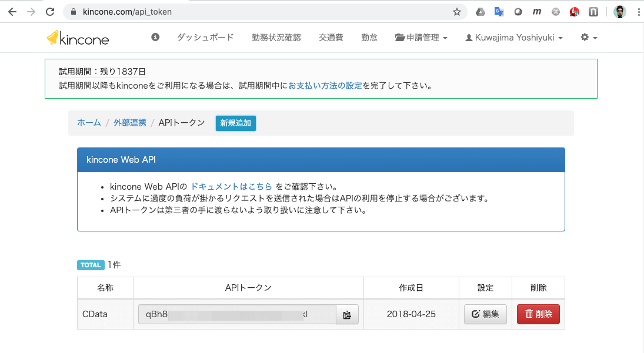Copy the CData API token with clipboard icon
The image size is (644, 353).
347,314
